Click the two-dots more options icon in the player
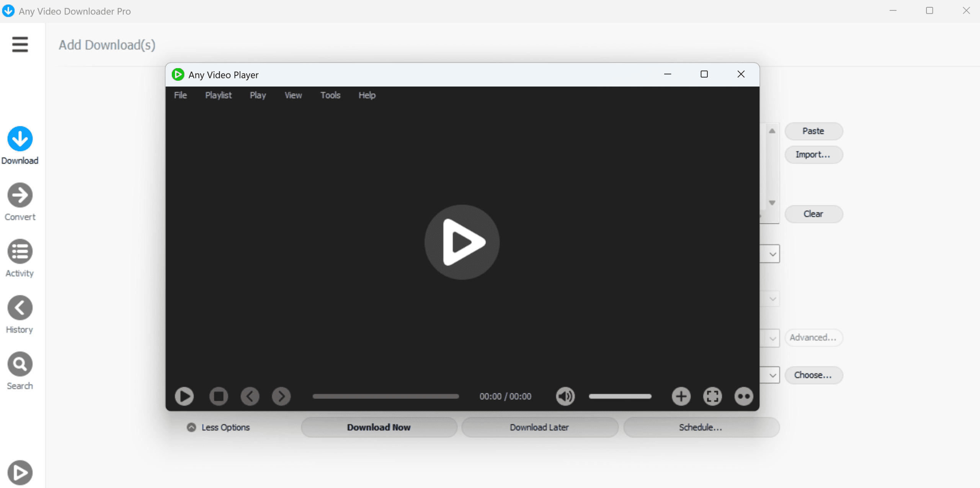This screenshot has height=488, width=980. (744, 396)
